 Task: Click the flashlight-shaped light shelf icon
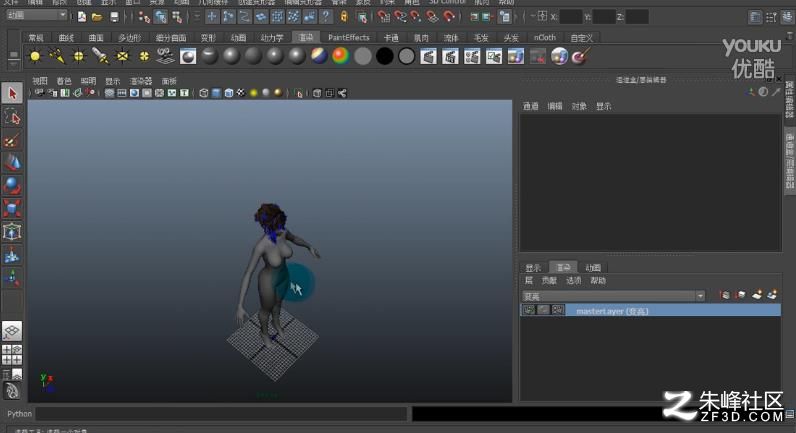point(101,56)
